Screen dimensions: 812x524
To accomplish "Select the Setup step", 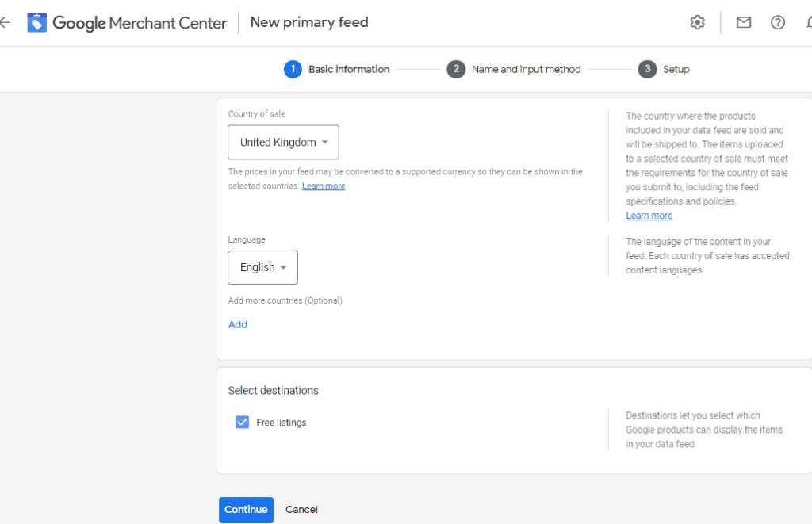I will 664,70.
